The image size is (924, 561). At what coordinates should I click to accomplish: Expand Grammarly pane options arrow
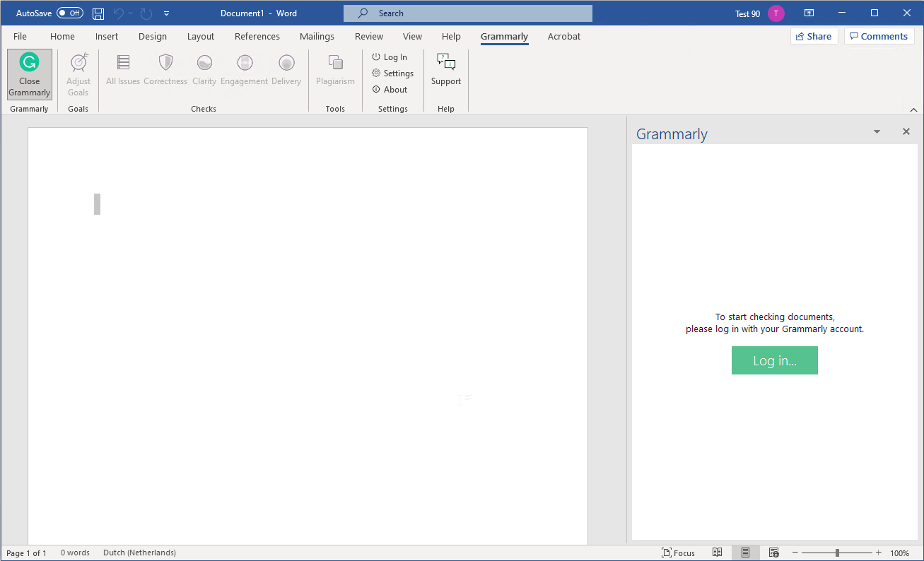point(877,132)
